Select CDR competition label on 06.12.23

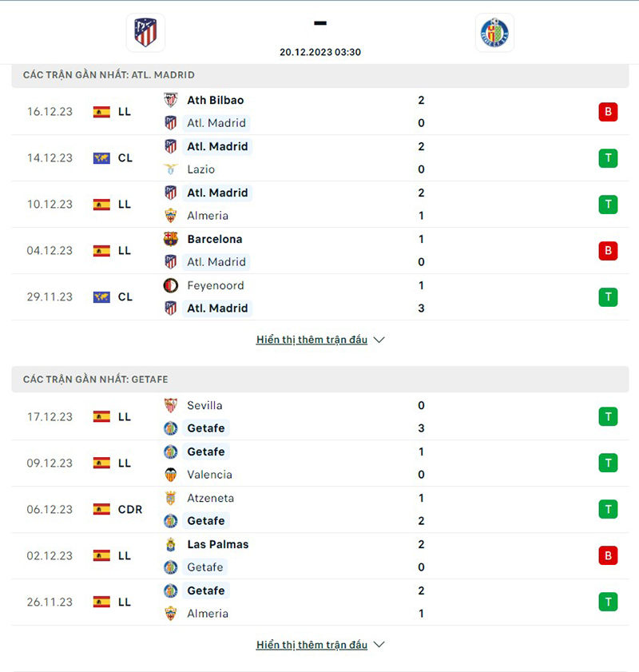[129, 509]
